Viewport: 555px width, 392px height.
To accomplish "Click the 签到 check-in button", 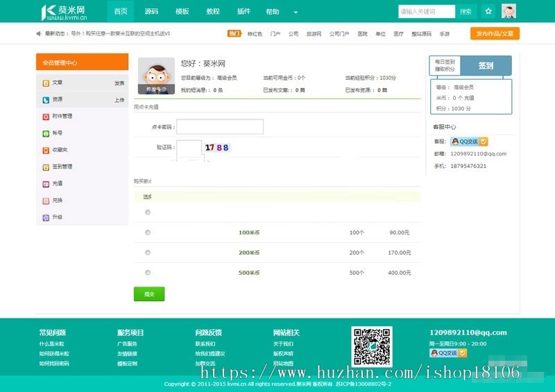I will 486,65.
